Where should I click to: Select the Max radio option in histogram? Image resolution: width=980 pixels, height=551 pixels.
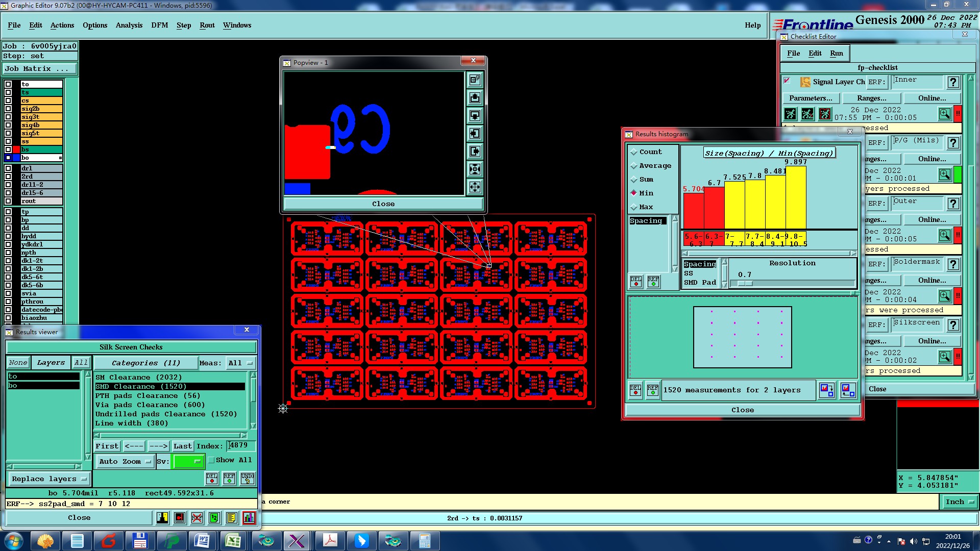(x=634, y=207)
